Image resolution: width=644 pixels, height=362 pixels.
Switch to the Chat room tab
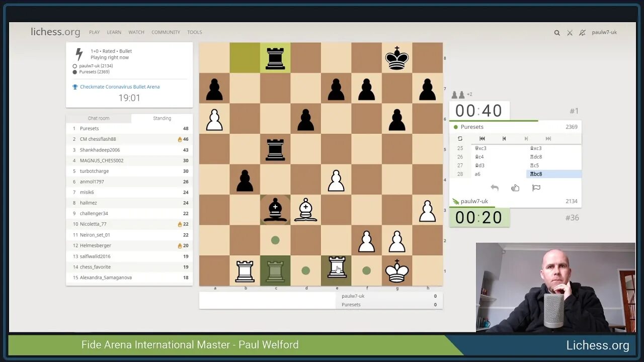pyautogui.click(x=99, y=118)
